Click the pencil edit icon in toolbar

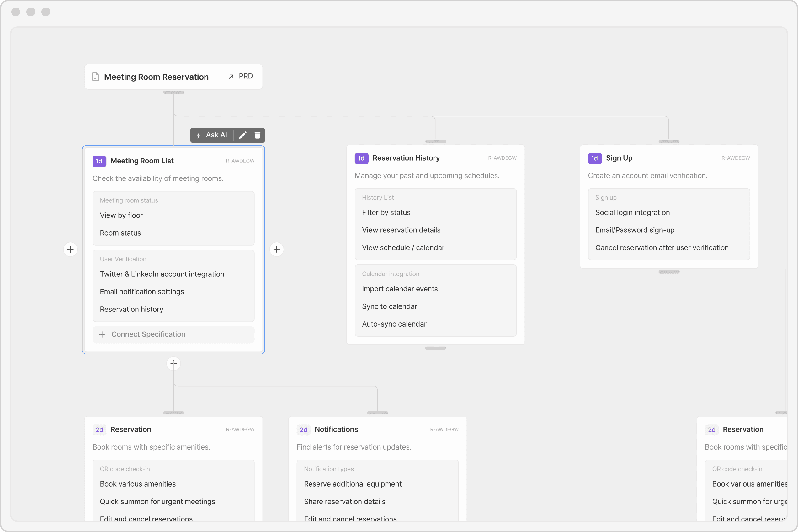[x=242, y=135]
